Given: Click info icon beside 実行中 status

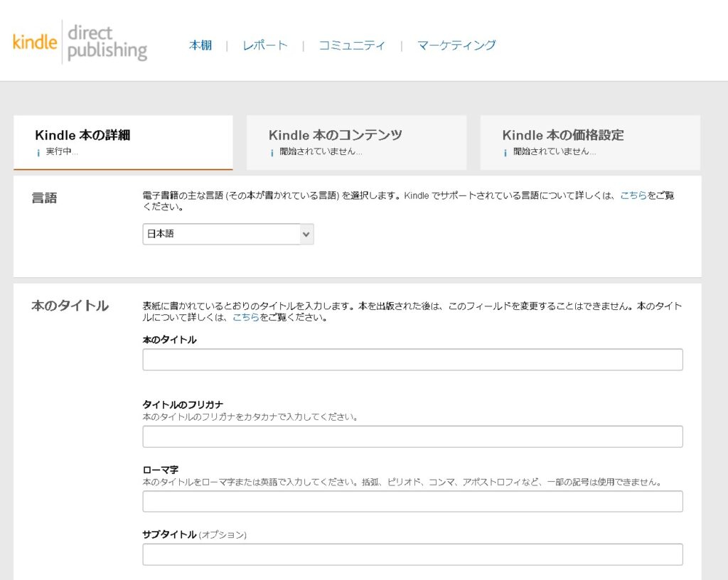Looking at the screenshot, I should coord(38,153).
